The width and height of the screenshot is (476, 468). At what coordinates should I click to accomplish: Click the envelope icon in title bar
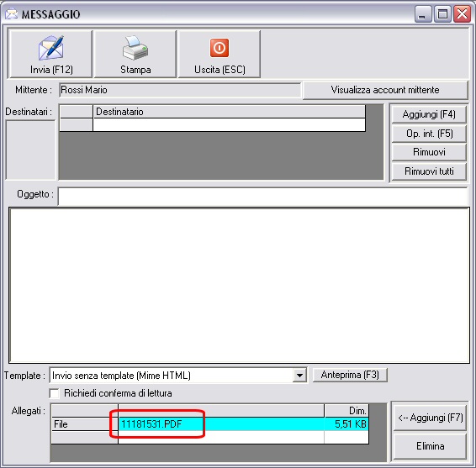coord(11,14)
